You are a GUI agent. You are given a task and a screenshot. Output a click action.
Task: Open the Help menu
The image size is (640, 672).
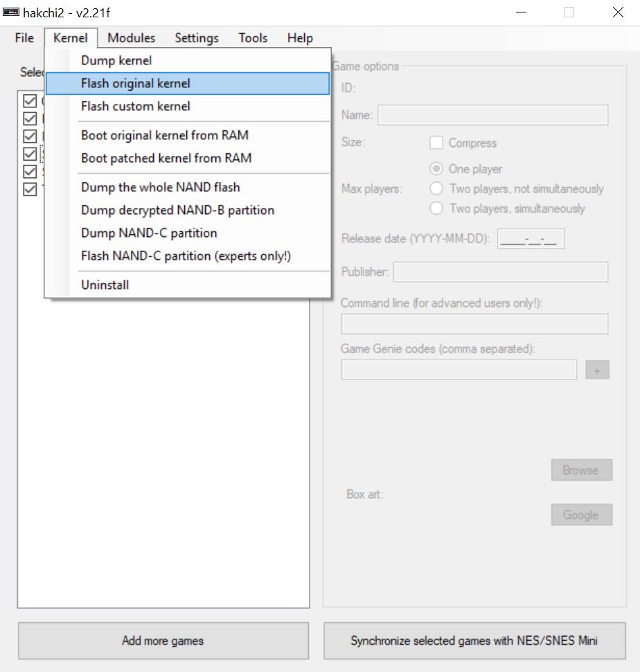coord(300,37)
